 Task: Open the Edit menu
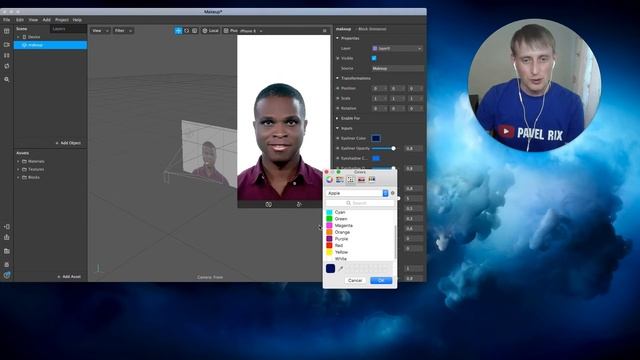pos(20,20)
